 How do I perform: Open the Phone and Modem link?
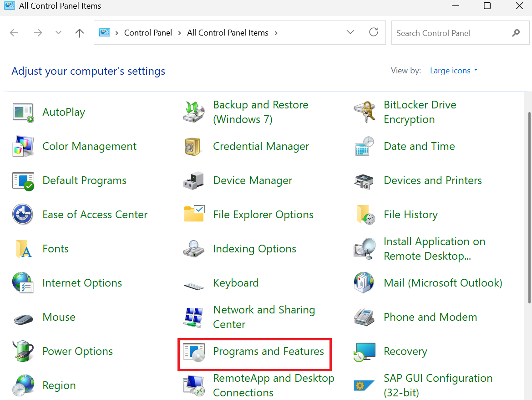coord(430,317)
